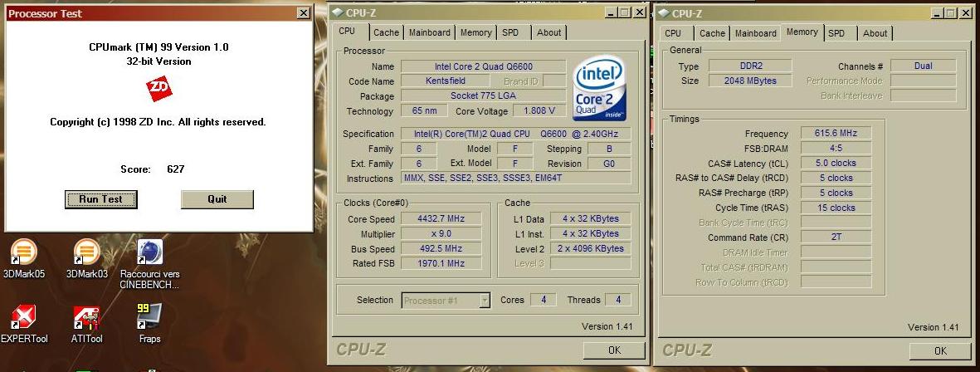
Task: Click the Rated FSB value 1970.1 MHz
Action: click(441, 263)
